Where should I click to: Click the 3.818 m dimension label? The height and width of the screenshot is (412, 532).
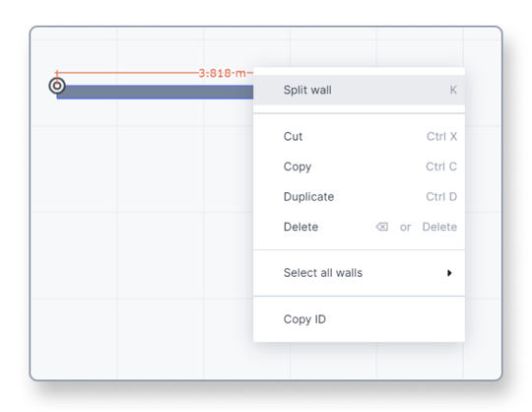click(222, 73)
